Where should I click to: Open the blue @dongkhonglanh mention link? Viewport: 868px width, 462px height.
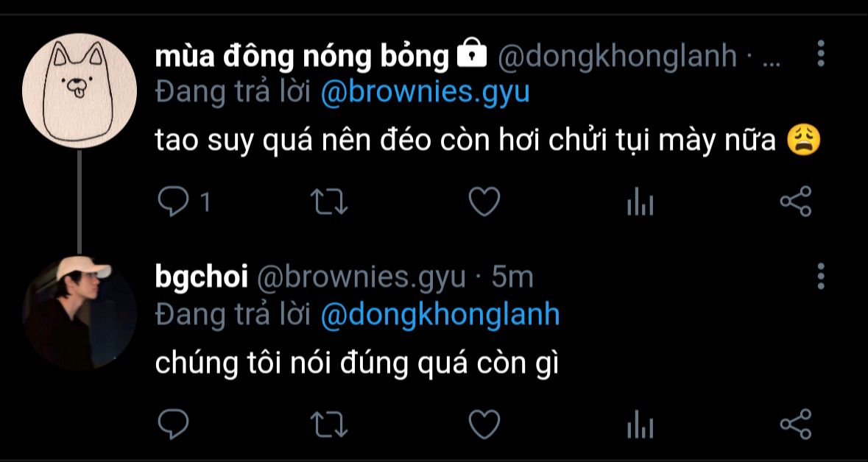[x=440, y=315]
